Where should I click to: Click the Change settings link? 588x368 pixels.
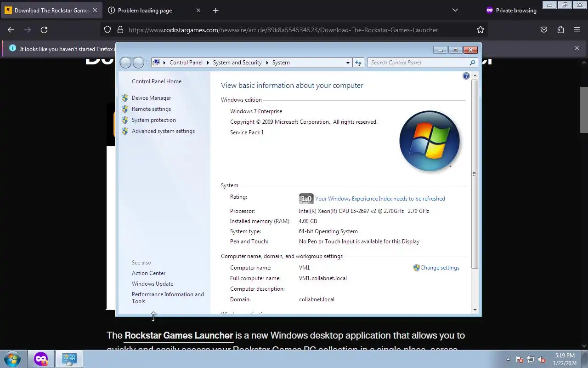tap(440, 268)
